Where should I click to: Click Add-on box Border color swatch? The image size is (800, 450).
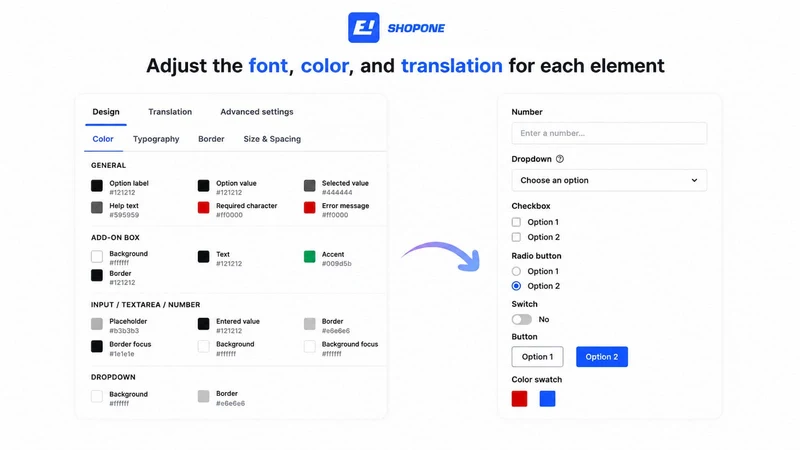click(x=97, y=276)
